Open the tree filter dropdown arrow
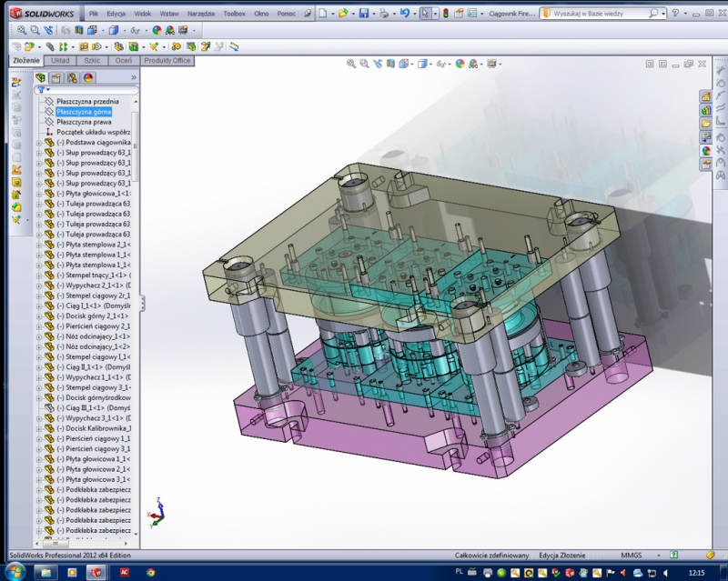728x581 pixels. point(47,90)
